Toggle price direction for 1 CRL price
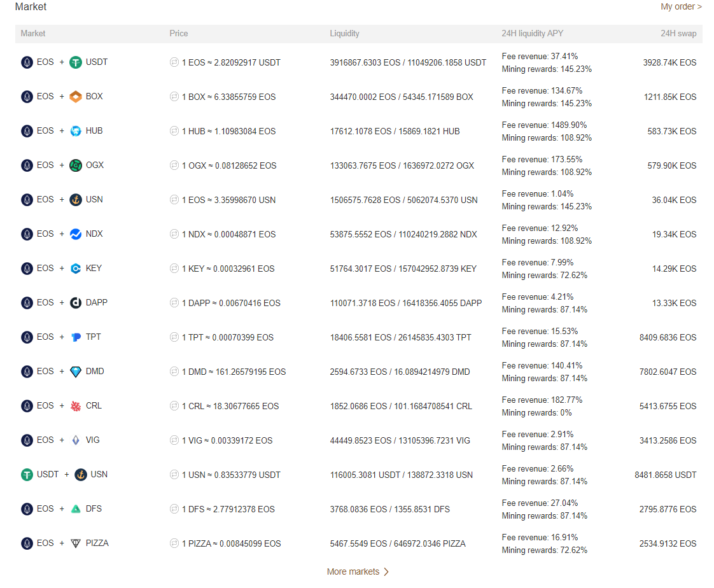This screenshot has width=714, height=588. click(174, 405)
